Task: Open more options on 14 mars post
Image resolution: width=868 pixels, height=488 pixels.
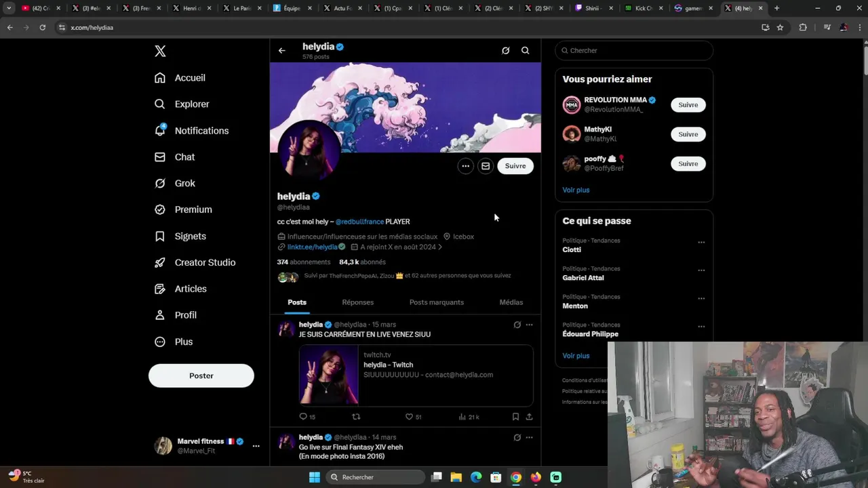Action: (530, 438)
